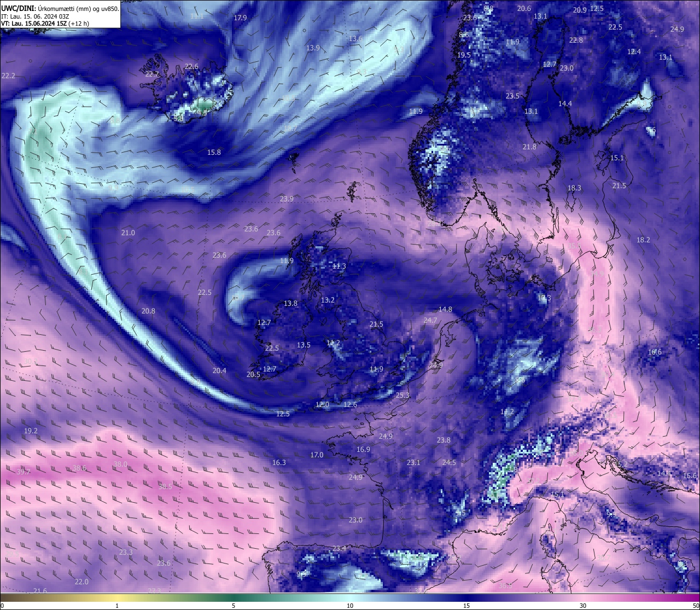Click the 11.3 value over Scotland
Screen dimensions: 700x610
tap(339, 266)
